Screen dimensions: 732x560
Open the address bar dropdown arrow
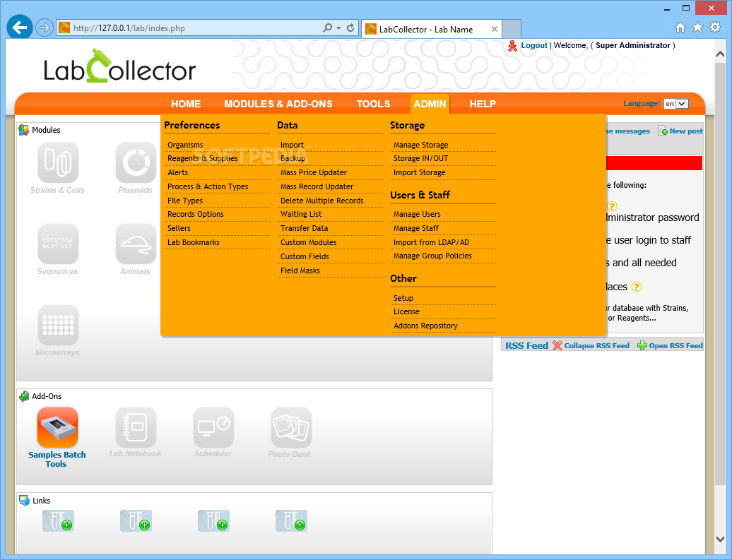click(x=339, y=28)
